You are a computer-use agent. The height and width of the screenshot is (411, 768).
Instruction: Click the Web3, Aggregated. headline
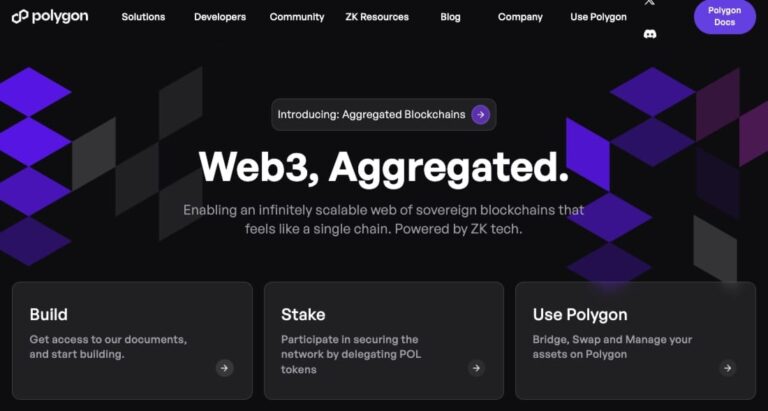tap(383, 167)
